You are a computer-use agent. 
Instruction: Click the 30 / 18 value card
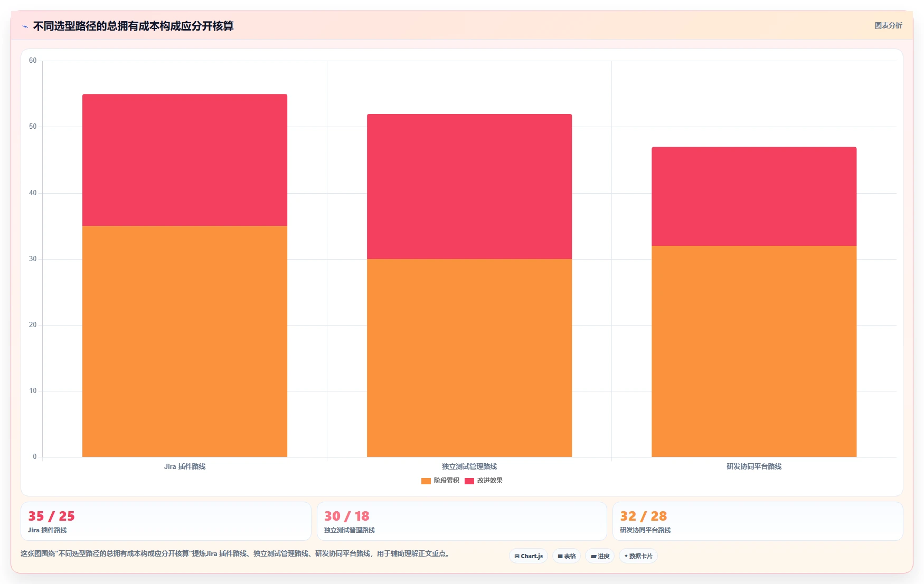point(462,521)
